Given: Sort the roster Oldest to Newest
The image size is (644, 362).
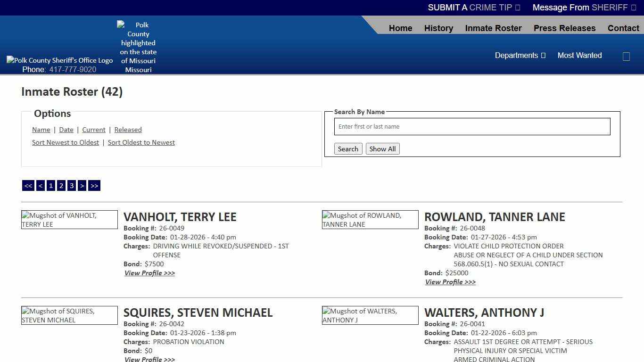Looking at the screenshot, I should click(141, 142).
